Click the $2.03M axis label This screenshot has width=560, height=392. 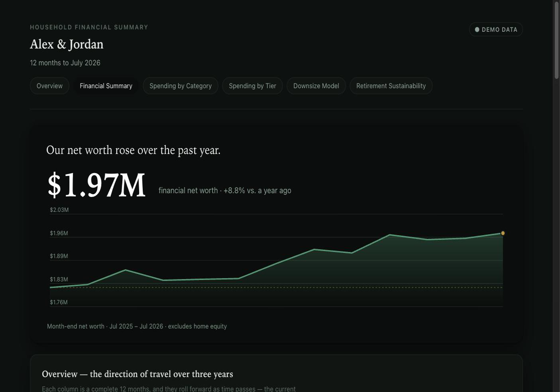click(x=59, y=210)
